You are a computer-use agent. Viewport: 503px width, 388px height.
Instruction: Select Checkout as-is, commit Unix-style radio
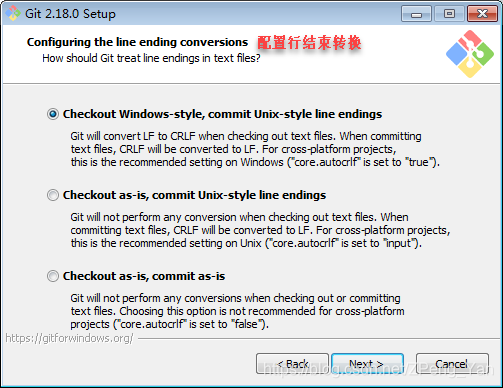tap(53, 195)
